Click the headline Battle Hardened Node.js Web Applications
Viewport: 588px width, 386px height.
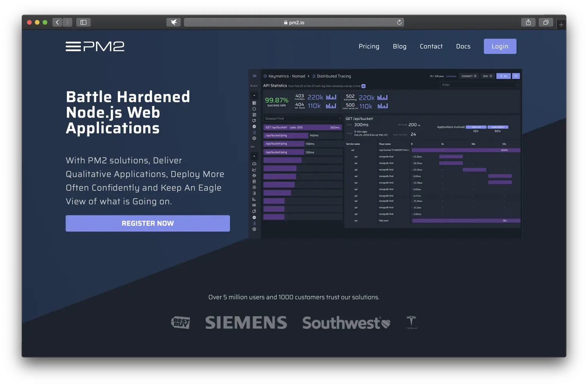click(128, 112)
